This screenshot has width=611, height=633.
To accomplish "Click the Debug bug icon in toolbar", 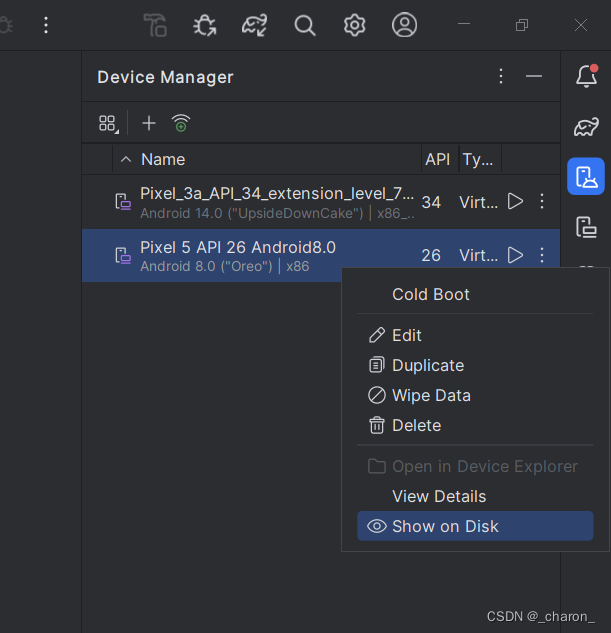I will 205,25.
